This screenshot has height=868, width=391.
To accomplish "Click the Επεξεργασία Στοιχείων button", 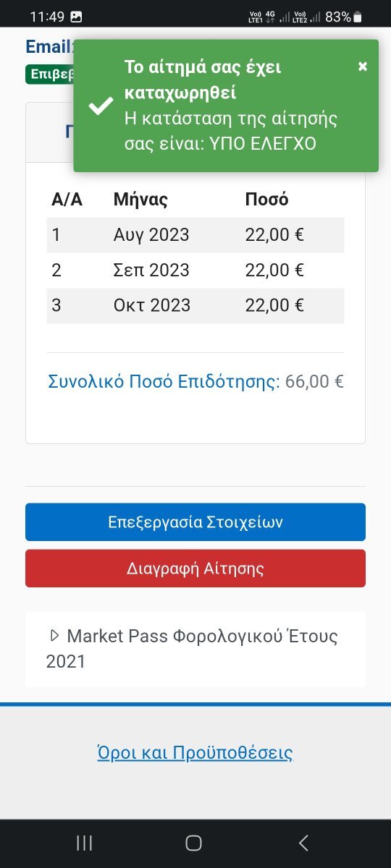I will pos(195,522).
